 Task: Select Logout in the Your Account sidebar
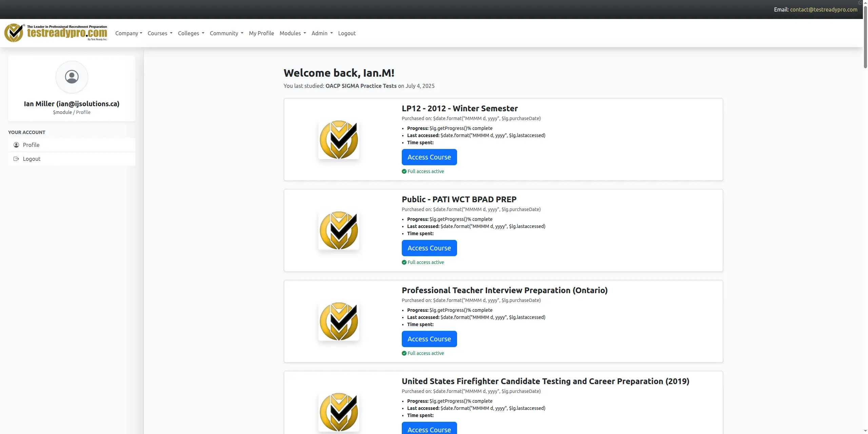(72, 159)
